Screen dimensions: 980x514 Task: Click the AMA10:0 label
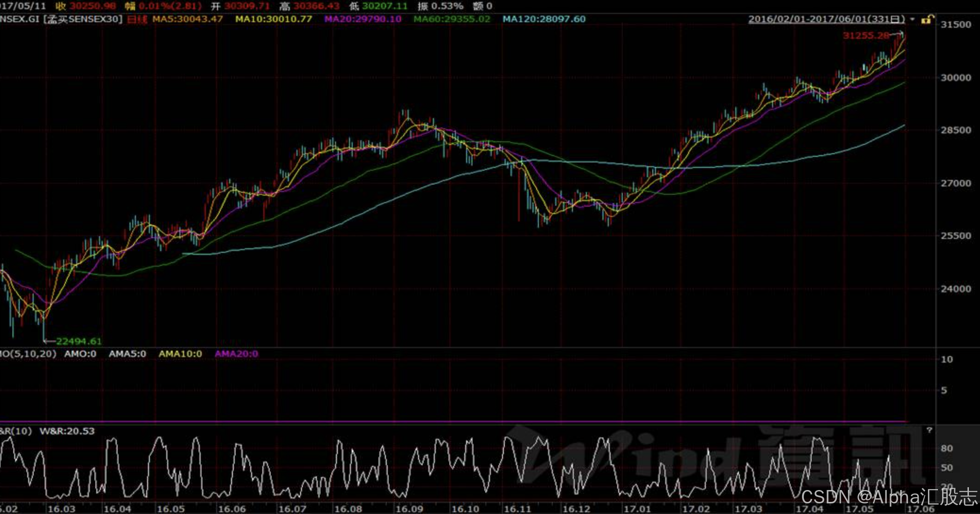[x=180, y=354]
